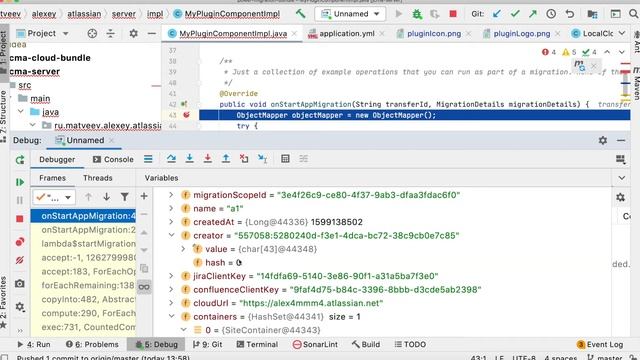Open the Unnamed run configuration dropdown

pos(351,14)
